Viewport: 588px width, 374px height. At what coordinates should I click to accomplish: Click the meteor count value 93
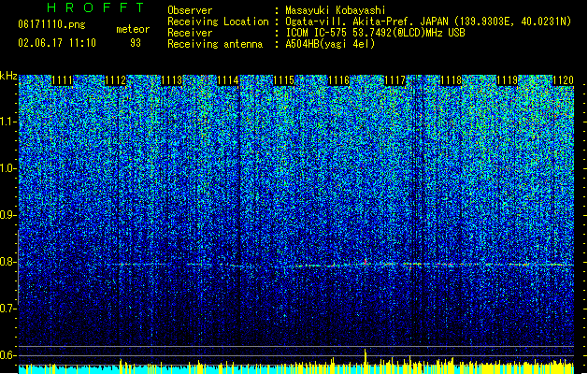click(136, 43)
